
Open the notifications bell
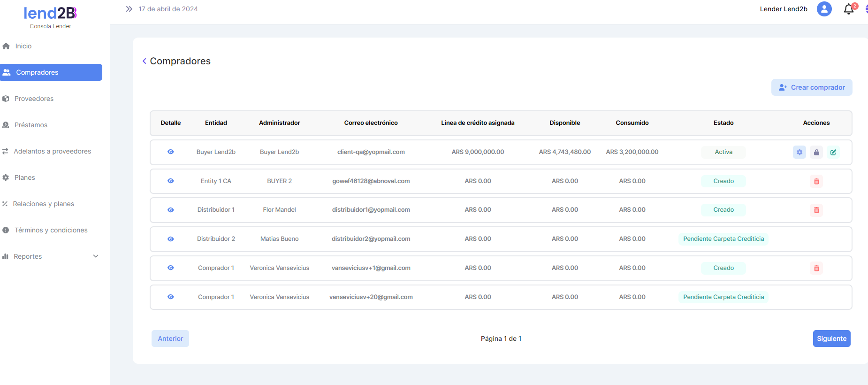click(x=848, y=9)
